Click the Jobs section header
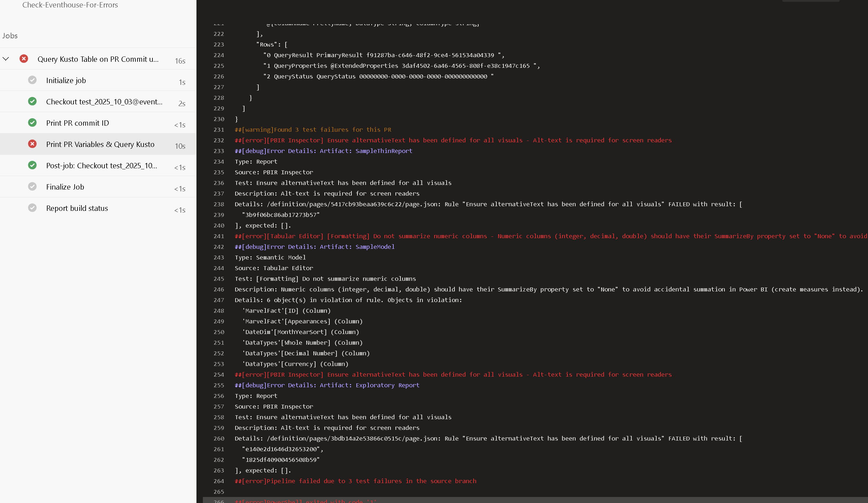 10,36
